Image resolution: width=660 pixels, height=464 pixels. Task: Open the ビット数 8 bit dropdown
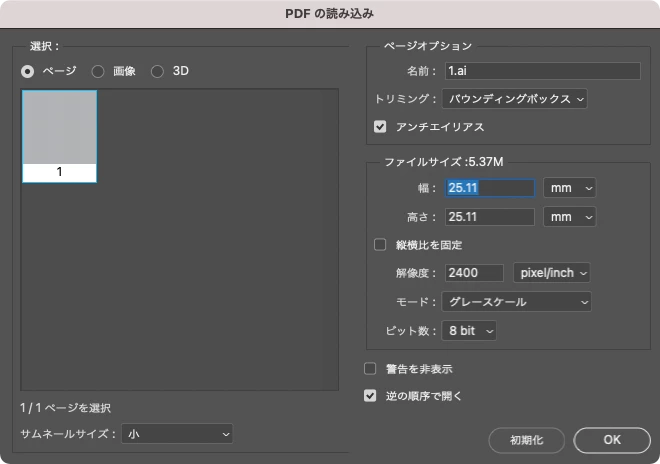point(469,331)
